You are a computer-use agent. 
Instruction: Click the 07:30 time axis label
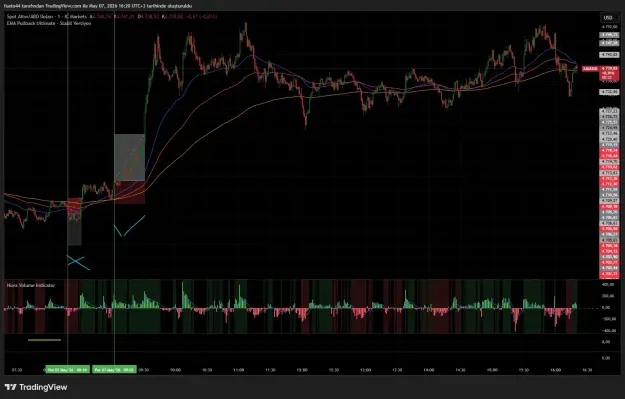coord(17,370)
